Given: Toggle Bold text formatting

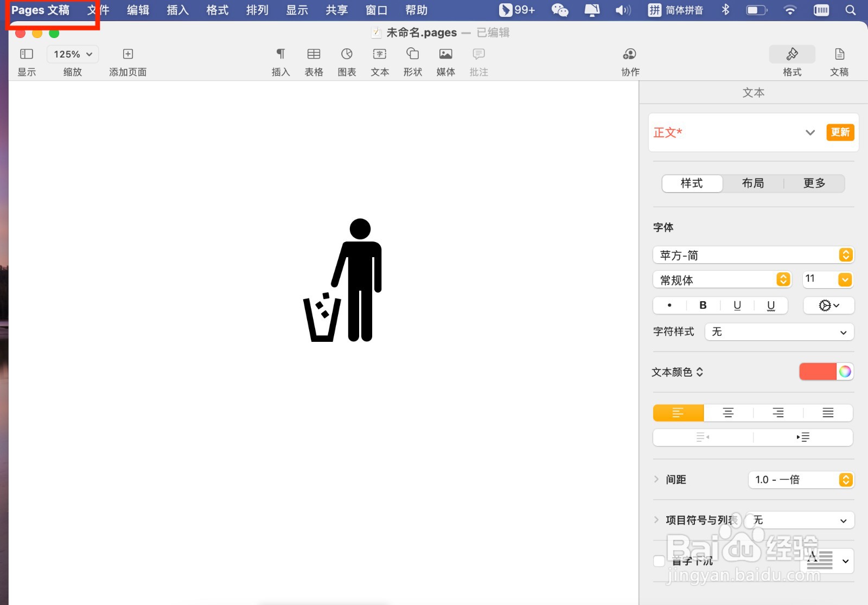Looking at the screenshot, I should point(703,305).
